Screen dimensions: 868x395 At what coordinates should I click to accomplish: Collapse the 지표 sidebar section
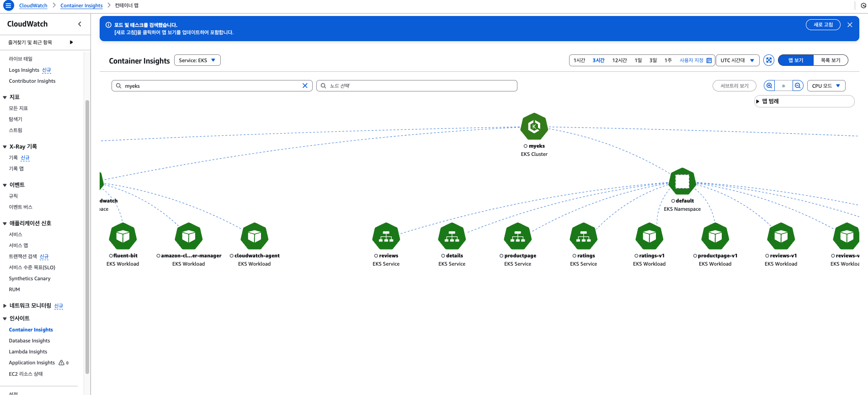pyautogui.click(x=5, y=97)
